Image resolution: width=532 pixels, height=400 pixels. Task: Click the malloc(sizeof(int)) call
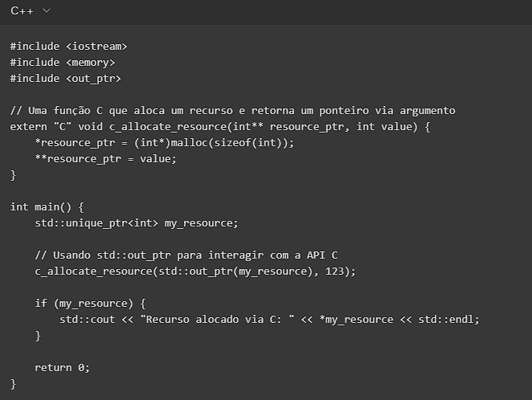215,142
